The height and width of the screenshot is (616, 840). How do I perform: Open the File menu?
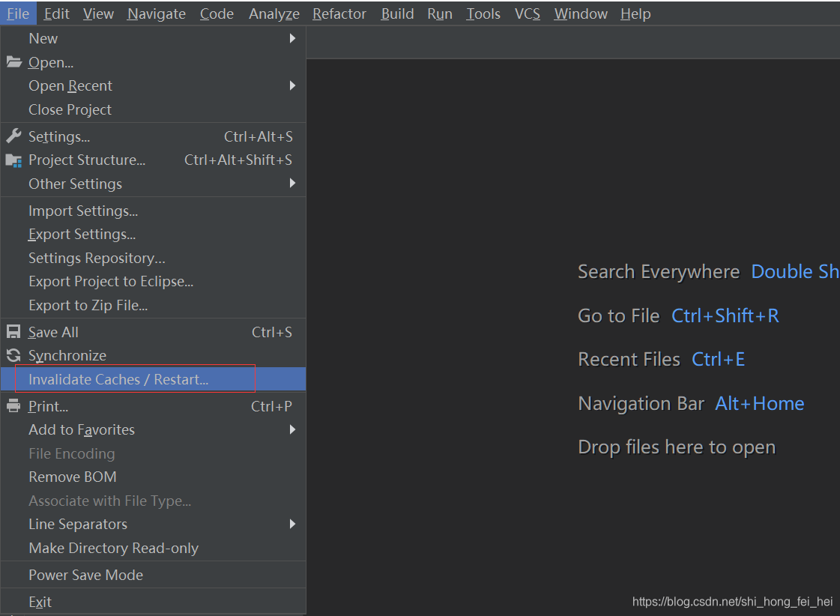[x=18, y=13]
